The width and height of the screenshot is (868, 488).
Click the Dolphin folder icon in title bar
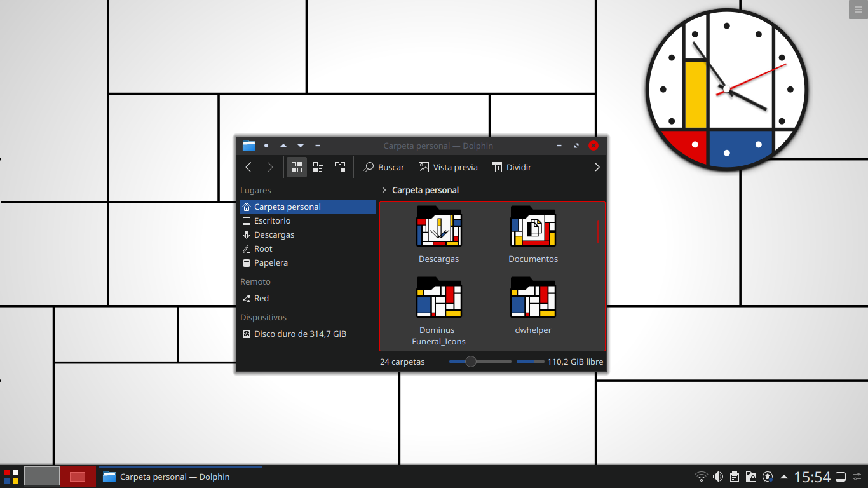[x=249, y=146]
